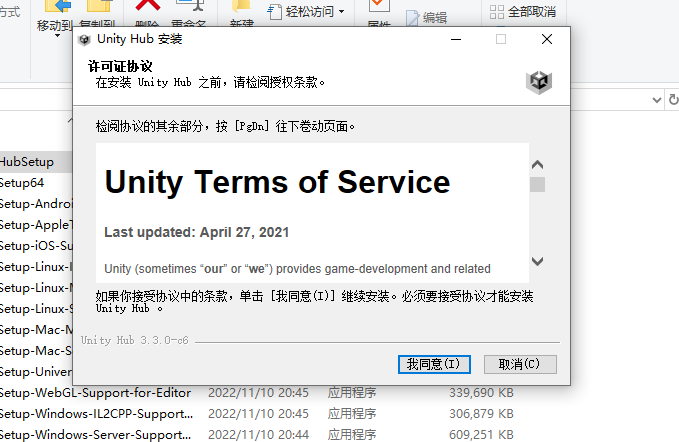
Task: Open the 轻松访问 dropdown in Explorer ribbon
Action: pyautogui.click(x=306, y=12)
